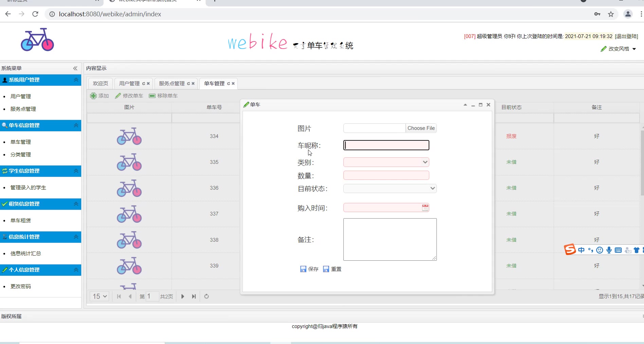Close the 单车 dialog
644x344 pixels.
[488, 105]
